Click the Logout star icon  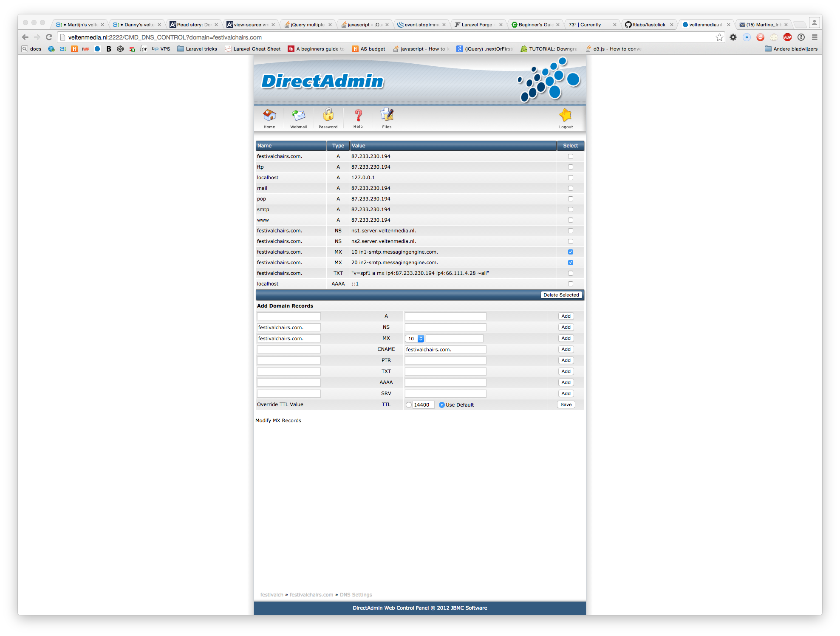click(566, 118)
